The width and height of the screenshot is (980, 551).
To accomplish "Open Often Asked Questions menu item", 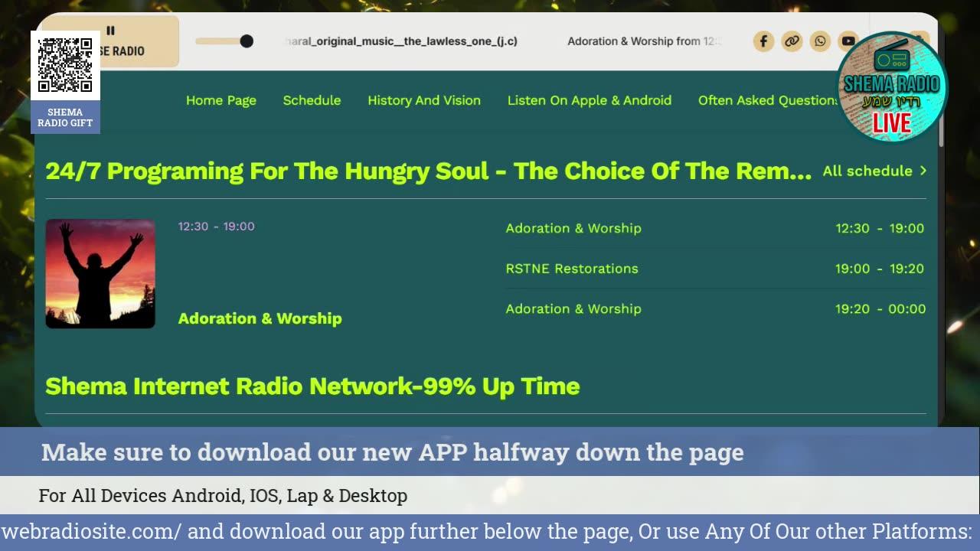I will click(767, 100).
